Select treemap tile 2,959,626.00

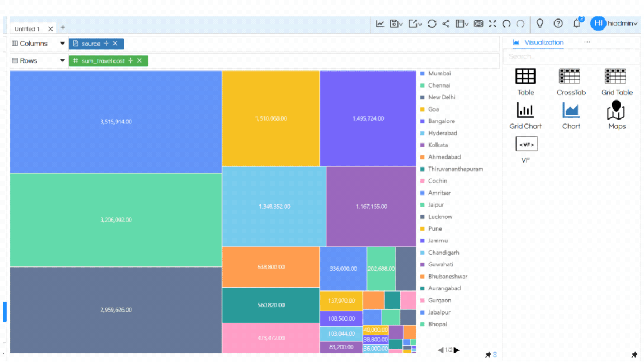pyautogui.click(x=116, y=310)
